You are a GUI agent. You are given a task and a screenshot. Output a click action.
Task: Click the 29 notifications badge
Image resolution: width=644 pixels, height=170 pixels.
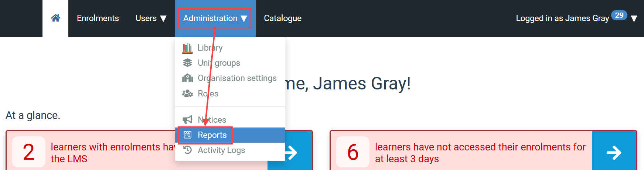point(619,15)
